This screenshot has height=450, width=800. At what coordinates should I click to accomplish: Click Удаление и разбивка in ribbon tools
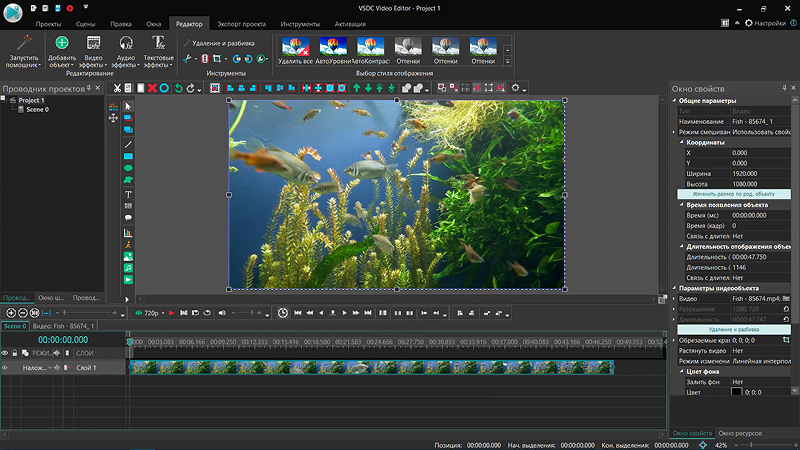[x=219, y=43]
